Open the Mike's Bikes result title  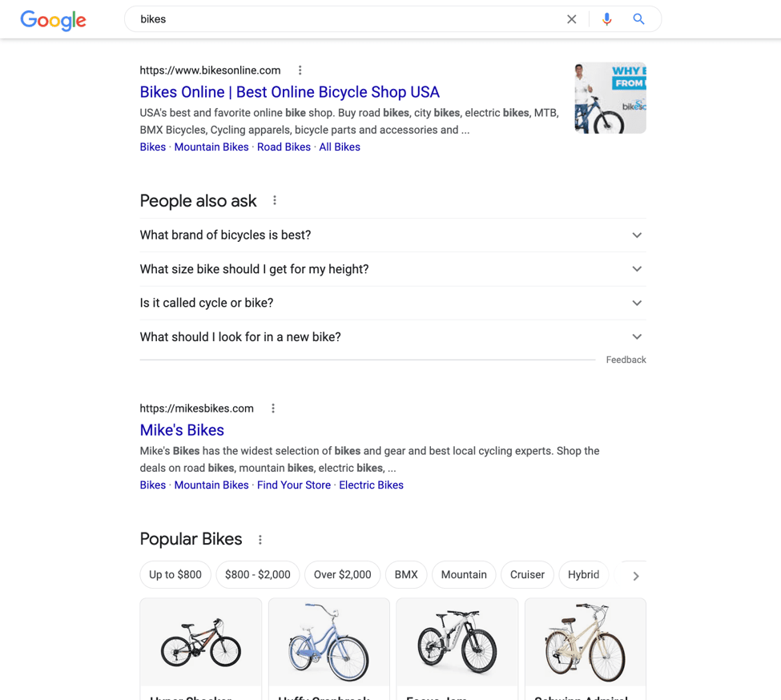pos(182,430)
